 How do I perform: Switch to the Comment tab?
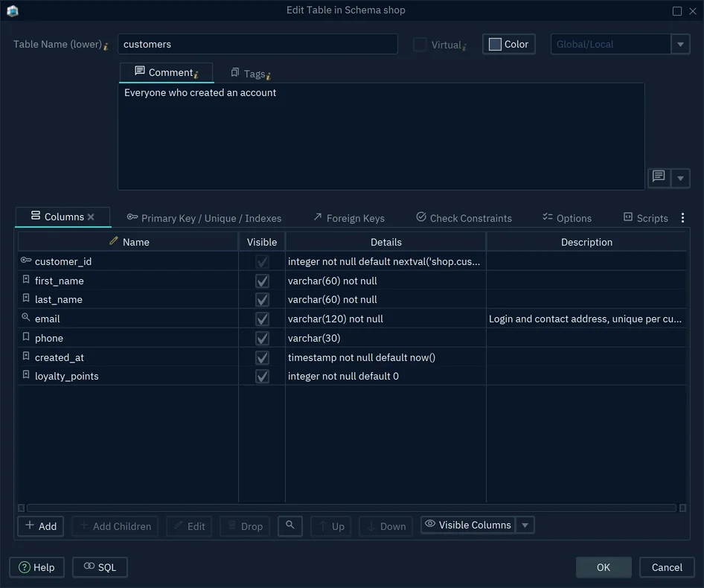tap(166, 73)
